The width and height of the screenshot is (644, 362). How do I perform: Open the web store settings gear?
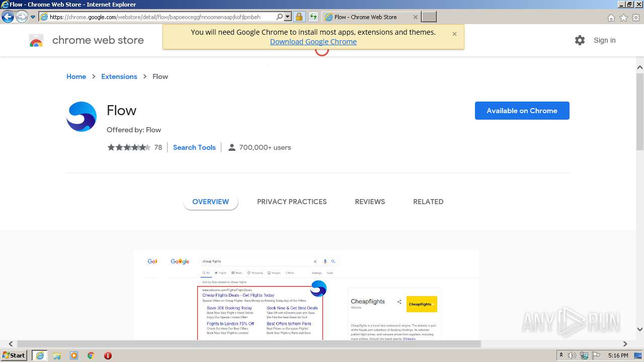(x=580, y=40)
